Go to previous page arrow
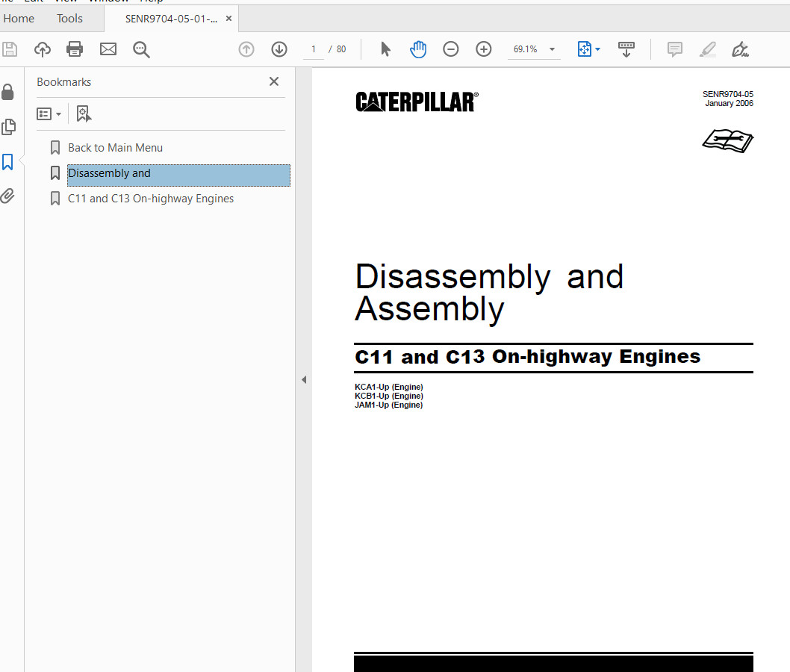The height and width of the screenshot is (672, 790). [x=246, y=49]
